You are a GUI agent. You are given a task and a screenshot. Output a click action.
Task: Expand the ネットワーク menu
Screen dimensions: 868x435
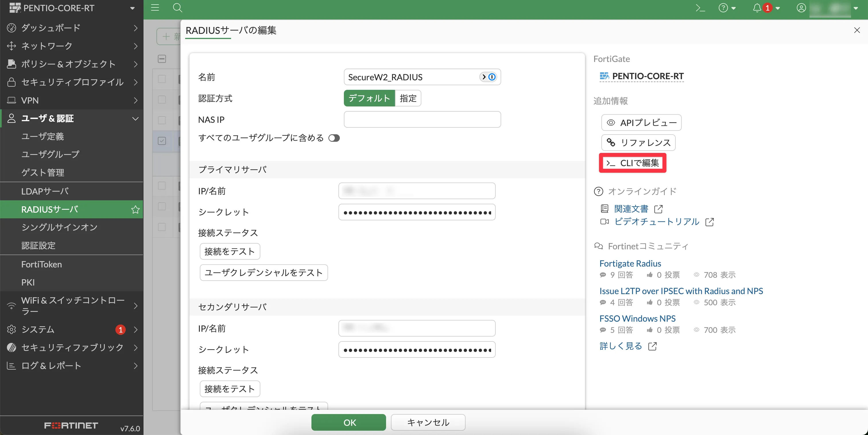point(71,46)
